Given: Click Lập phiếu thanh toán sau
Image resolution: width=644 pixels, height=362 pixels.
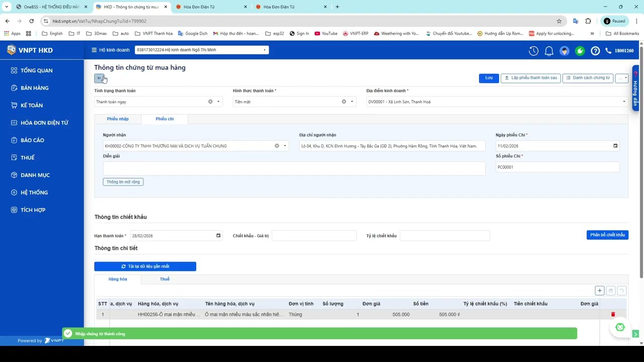Looking at the screenshot, I should pyautogui.click(x=530, y=78).
